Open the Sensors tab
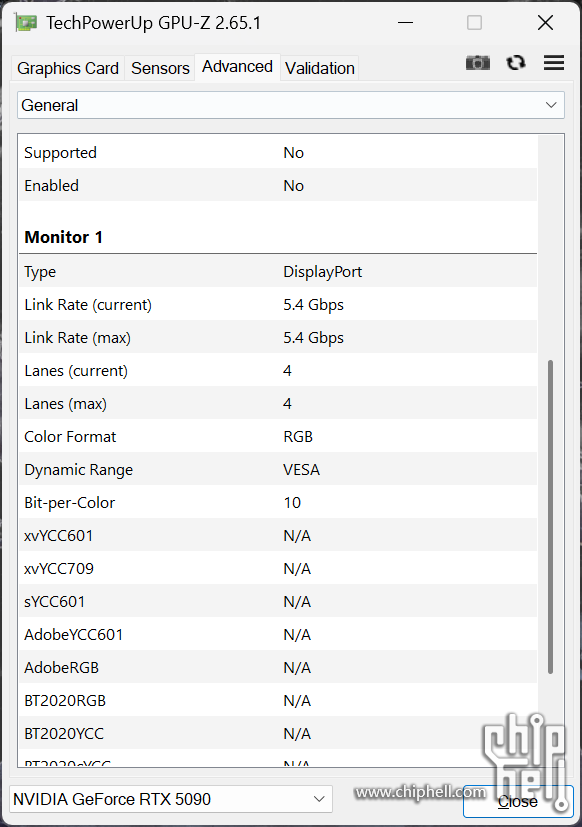582x827 pixels. 160,68
